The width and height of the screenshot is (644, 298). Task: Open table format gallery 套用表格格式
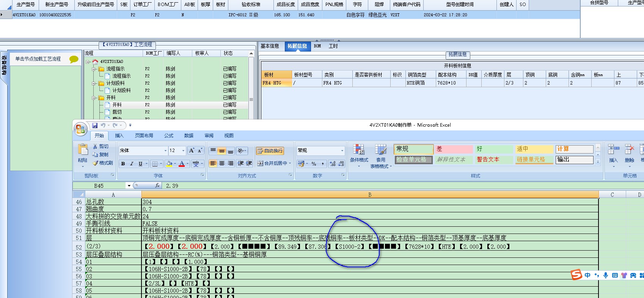pyautogui.click(x=381, y=156)
